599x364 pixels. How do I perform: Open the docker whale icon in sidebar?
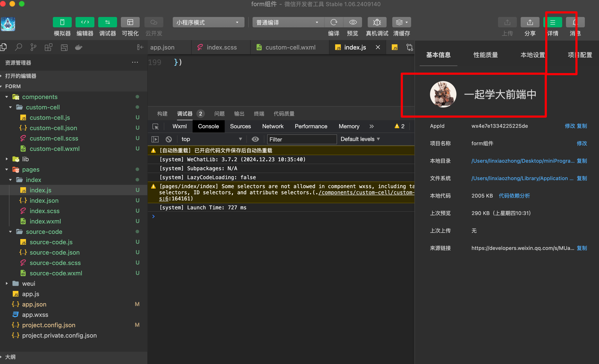point(79,47)
